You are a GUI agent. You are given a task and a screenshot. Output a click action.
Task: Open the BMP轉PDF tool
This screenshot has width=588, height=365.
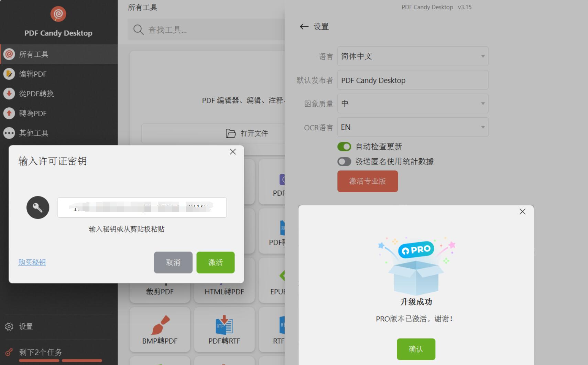click(x=160, y=330)
